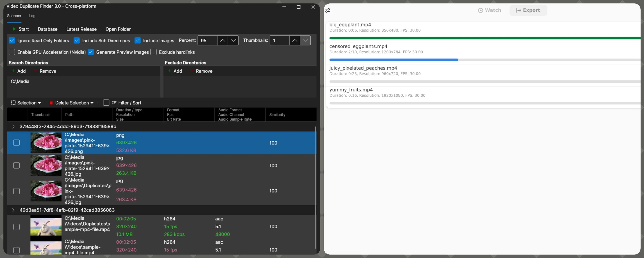Click the Latest Release link

(81, 29)
